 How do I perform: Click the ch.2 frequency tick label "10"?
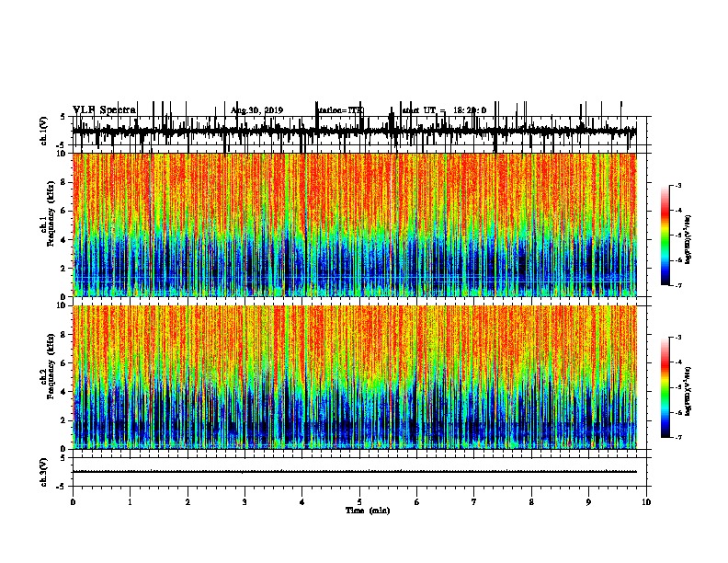[63, 305]
